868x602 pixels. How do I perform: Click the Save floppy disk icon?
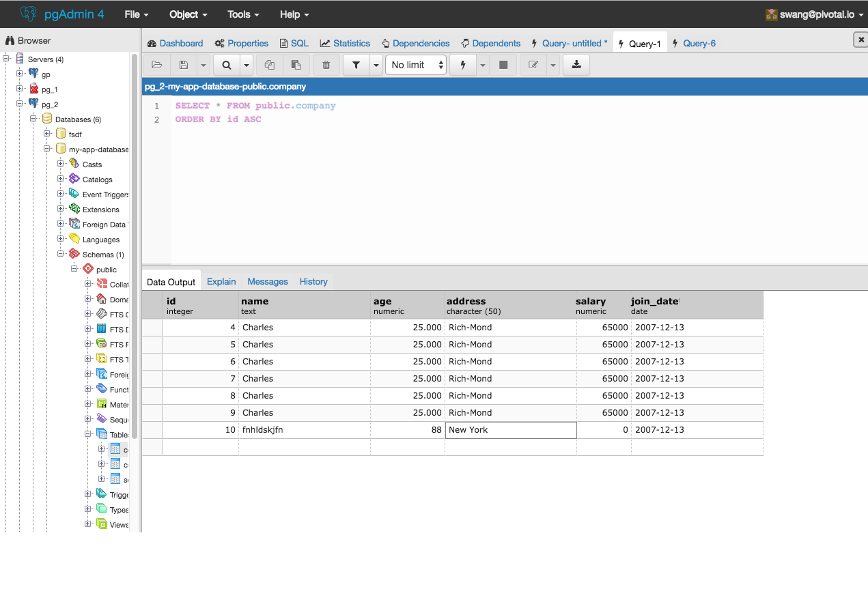(184, 65)
